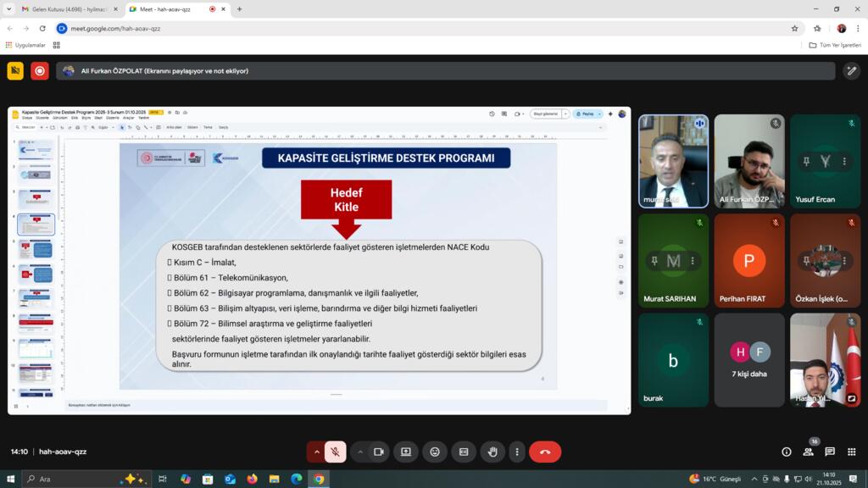Open the activities grid icon
The width and height of the screenshot is (868, 488).
[852, 452]
